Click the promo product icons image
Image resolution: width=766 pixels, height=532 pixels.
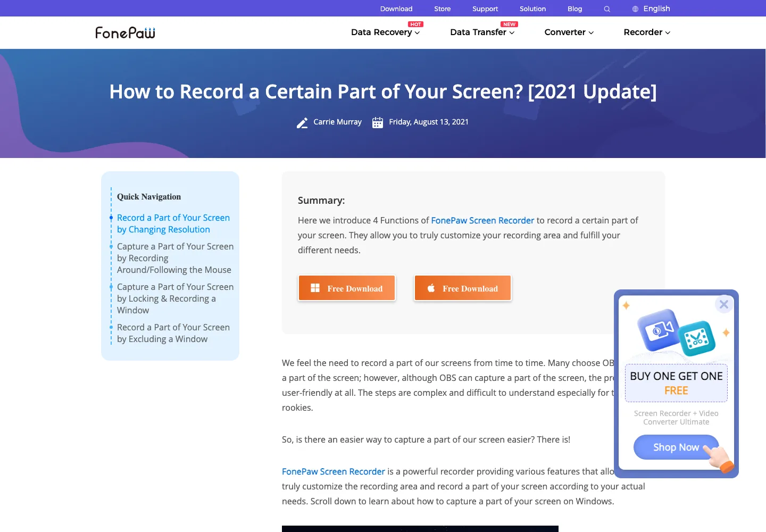click(676, 332)
